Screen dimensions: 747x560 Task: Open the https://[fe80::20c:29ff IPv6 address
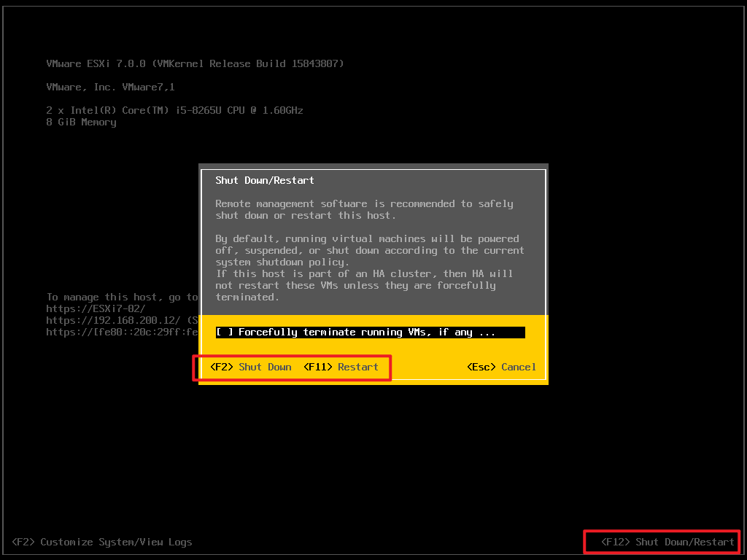point(122,332)
